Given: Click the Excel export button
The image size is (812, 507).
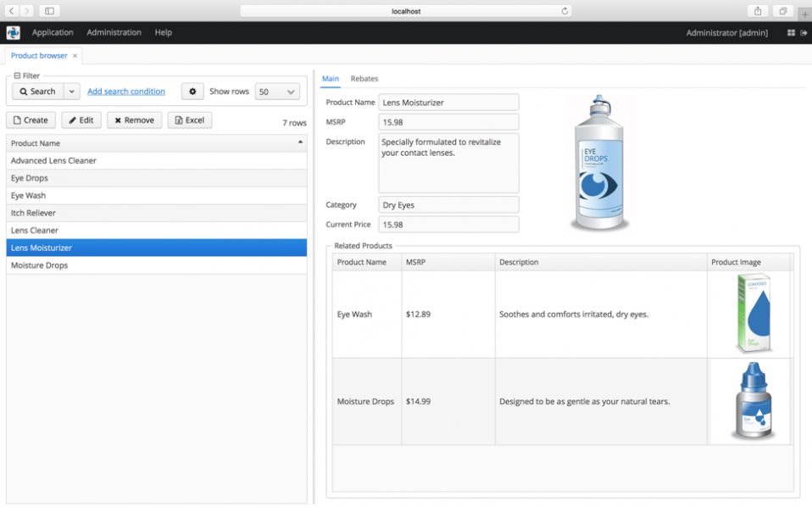Looking at the screenshot, I should [190, 120].
